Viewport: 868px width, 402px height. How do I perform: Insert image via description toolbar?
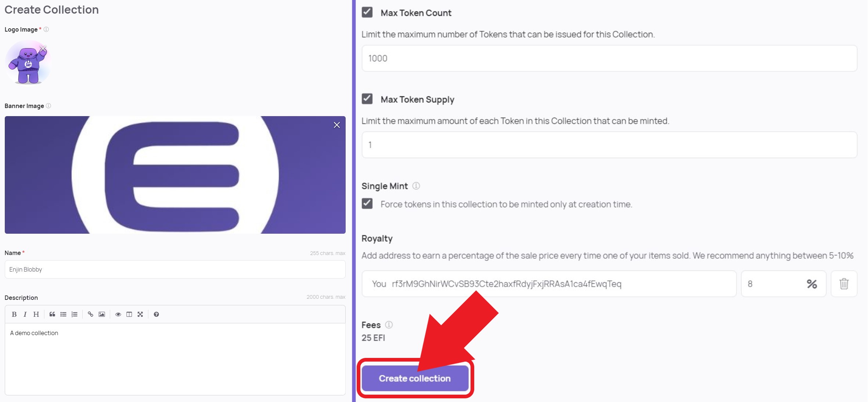[x=102, y=314]
